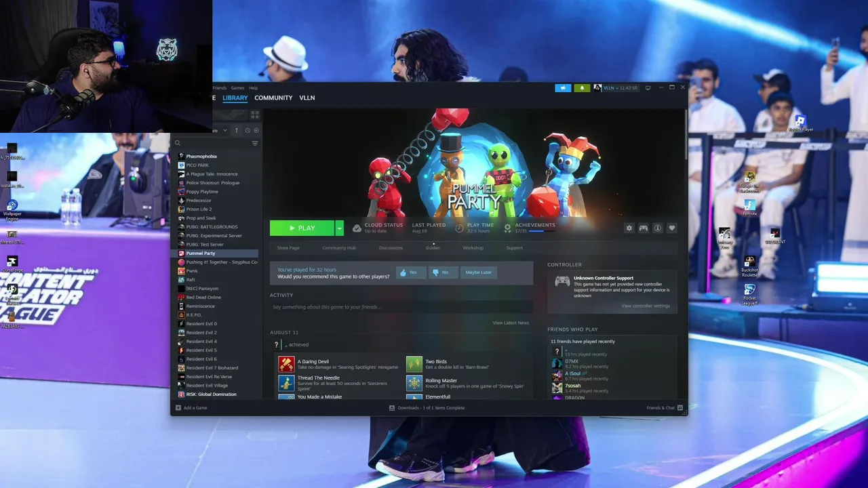Open the Downloads status at the bottom
Screen dimensions: 868x488
pos(427,408)
